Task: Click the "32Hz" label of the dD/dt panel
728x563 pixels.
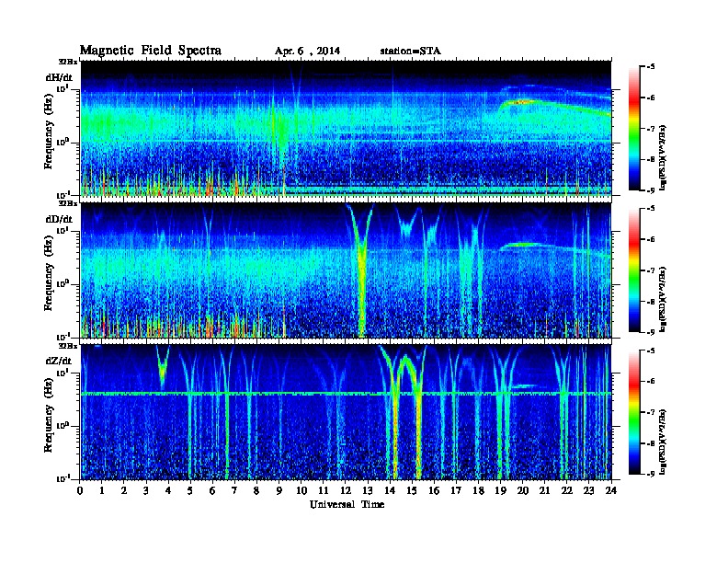Action: pos(68,203)
